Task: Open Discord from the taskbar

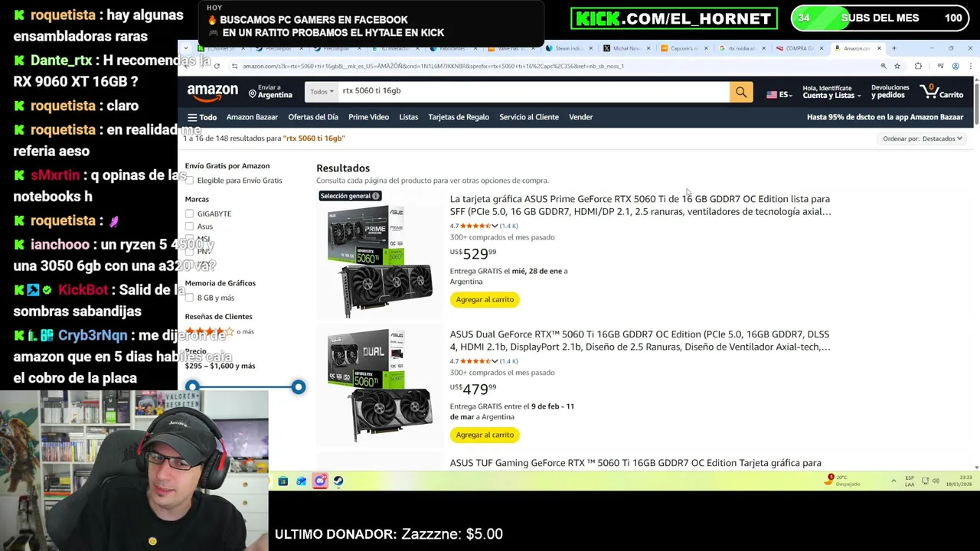Action: pos(320,481)
